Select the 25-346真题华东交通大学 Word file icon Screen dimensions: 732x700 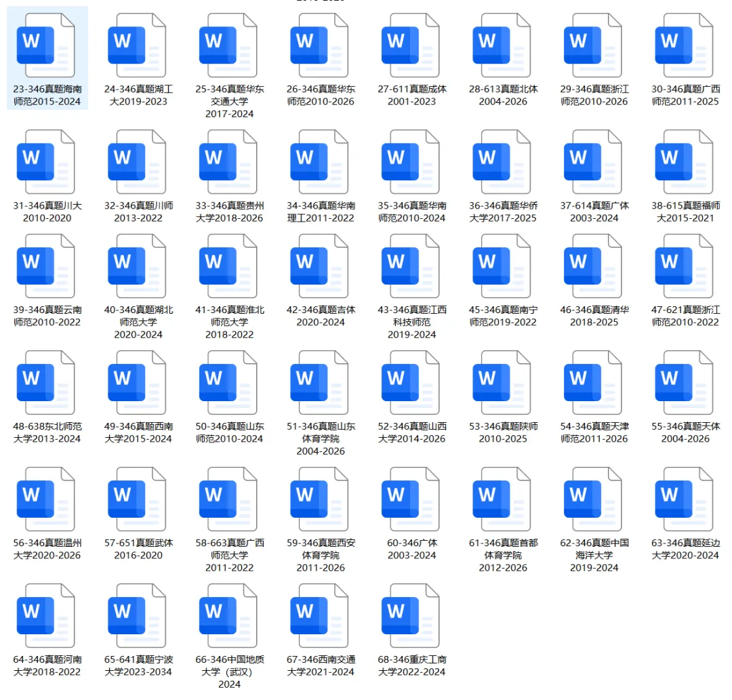tap(228, 45)
